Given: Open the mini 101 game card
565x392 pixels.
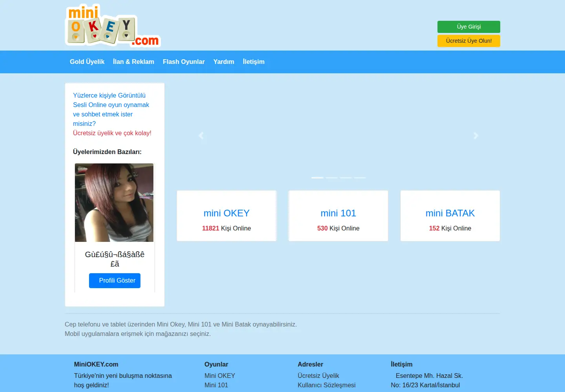Looking at the screenshot, I should click(338, 216).
